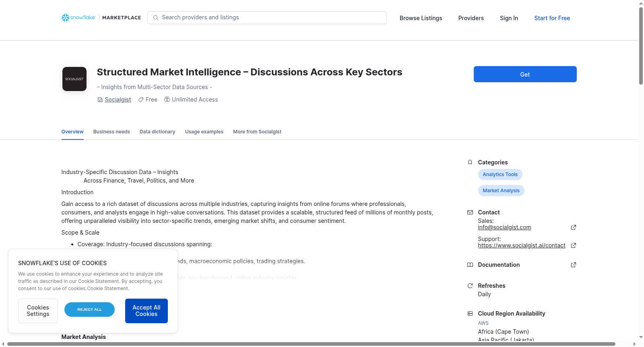Screen dimensions: 644x347
Task: Click the vertical page scrollbar thumb
Action: point(641,45)
